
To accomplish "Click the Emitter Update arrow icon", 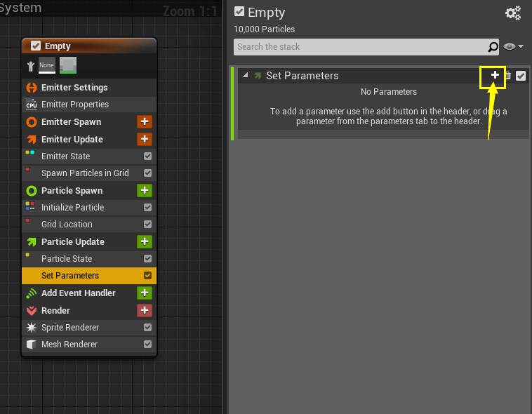I will [x=32, y=139].
